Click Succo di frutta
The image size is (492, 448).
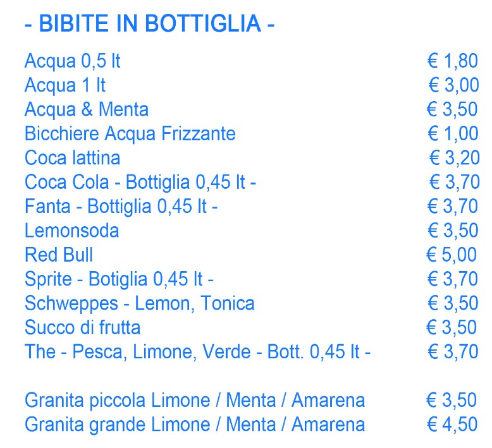[x=82, y=327]
